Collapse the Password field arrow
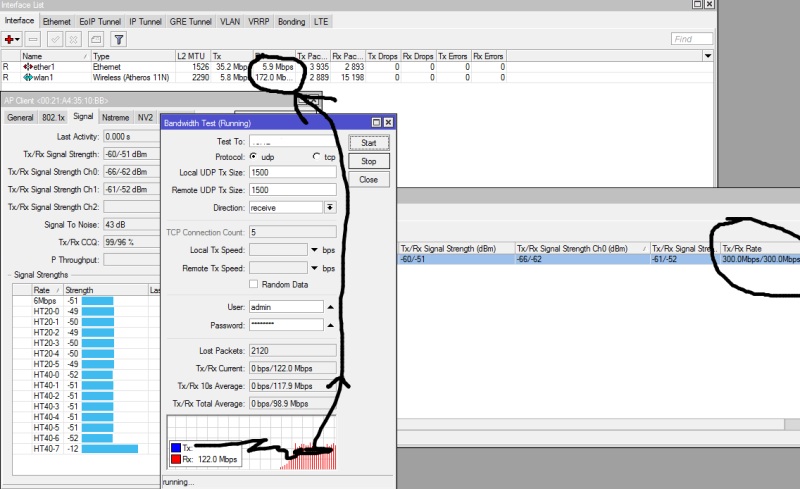The width and height of the screenshot is (800, 489). coord(331,325)
